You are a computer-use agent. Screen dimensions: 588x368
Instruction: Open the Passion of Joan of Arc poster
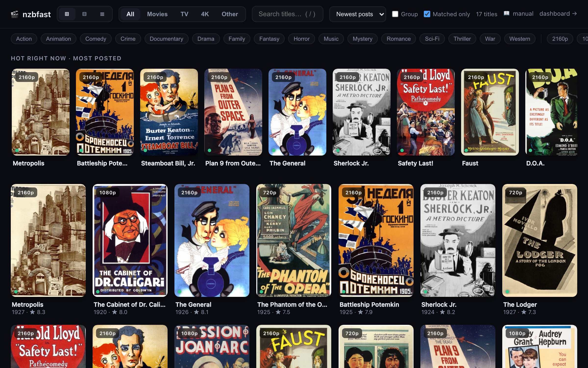(212, 346)
